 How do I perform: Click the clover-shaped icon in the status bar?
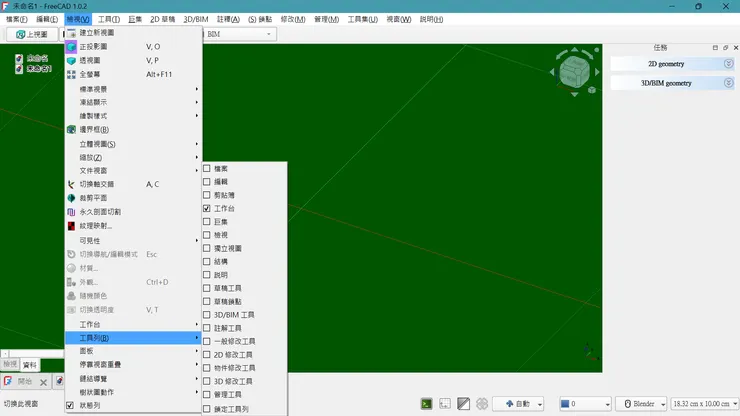[x=482, y=404]
